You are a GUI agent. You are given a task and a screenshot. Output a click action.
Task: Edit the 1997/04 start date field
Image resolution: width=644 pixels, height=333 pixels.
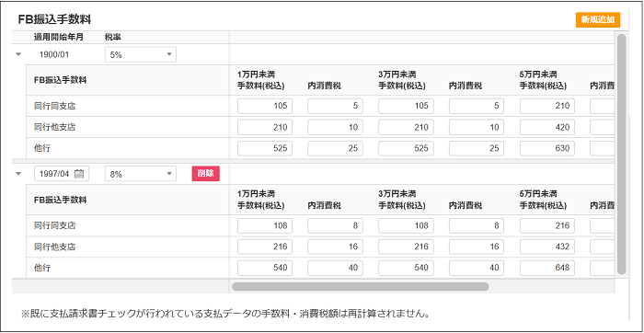tap(62, 174)
